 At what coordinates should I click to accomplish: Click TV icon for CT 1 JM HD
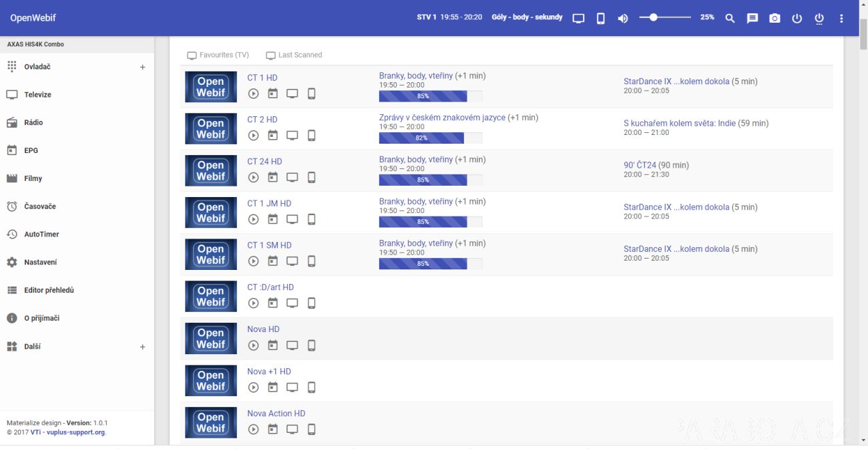(292, 219)
